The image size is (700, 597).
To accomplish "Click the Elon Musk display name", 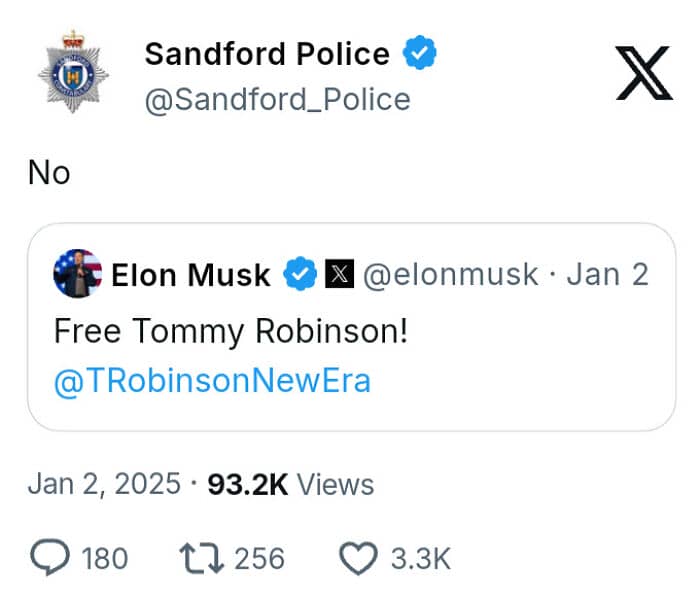I will tap(191, 275).
